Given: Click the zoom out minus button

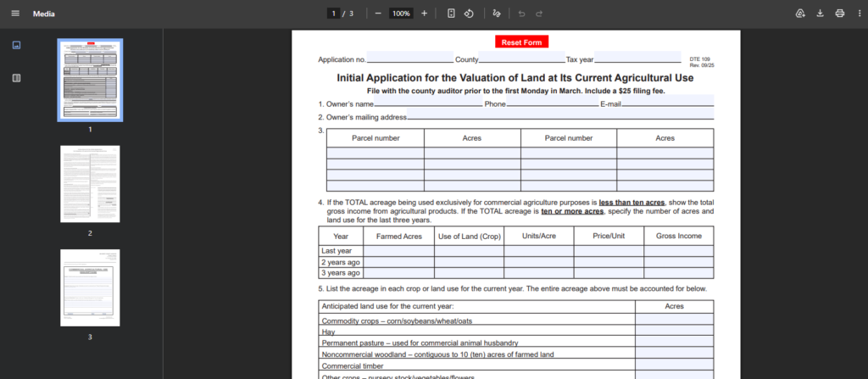Looking at the screenshot, I should click(378, 14).
